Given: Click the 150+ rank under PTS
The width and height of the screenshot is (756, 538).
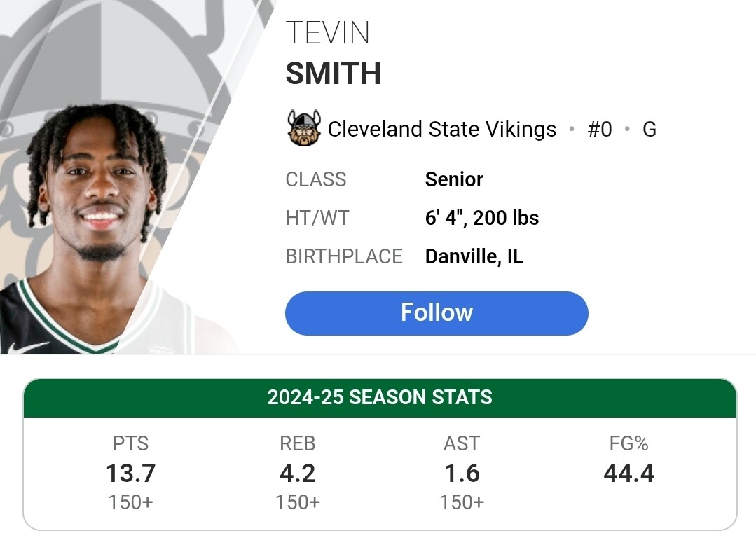Looking at the screenshot, I should [x=130, y=502].
